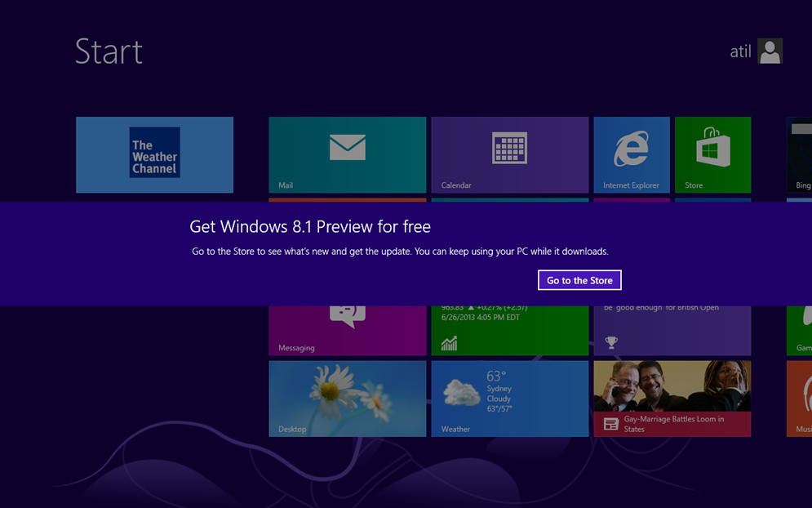Click the 63° temperature on Weather tile
Image resolution: width=812 pixels, height=508 pixels.
pyautogui.click(x=496, y=376)
